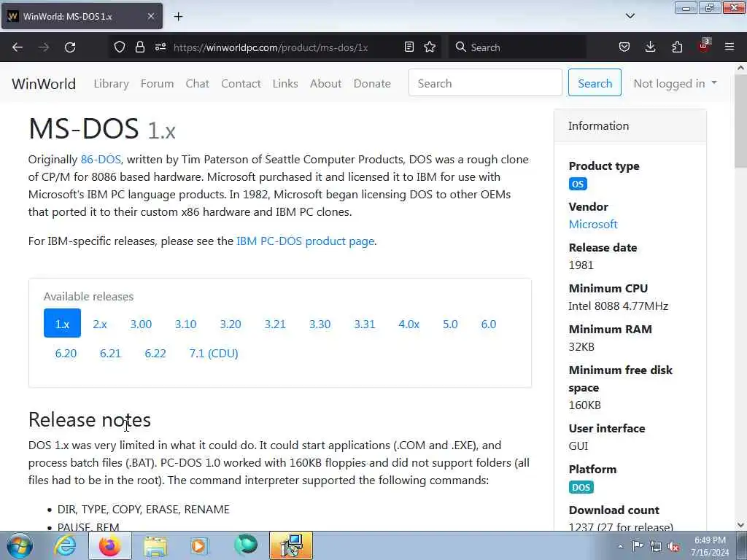Select release 6.20
Image resolution: width=747 pixels, height=560 pixels.
66,353
